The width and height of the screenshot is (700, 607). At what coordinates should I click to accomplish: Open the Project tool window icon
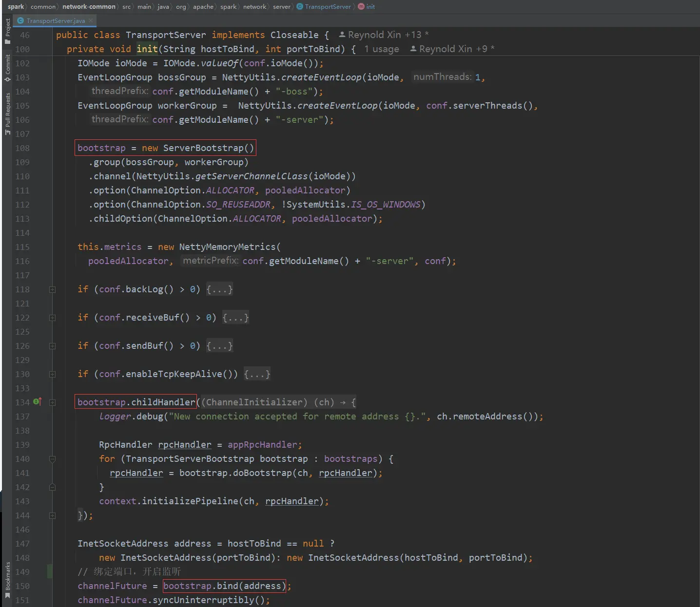point(7,31)
